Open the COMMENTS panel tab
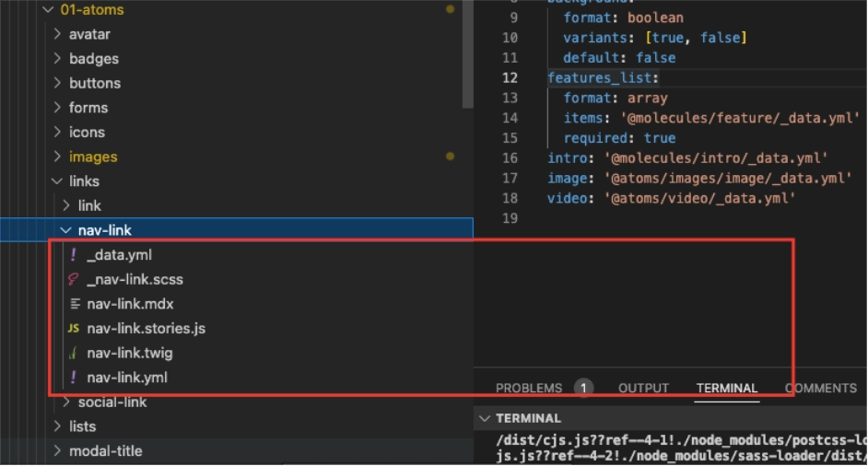 point(820,389)
